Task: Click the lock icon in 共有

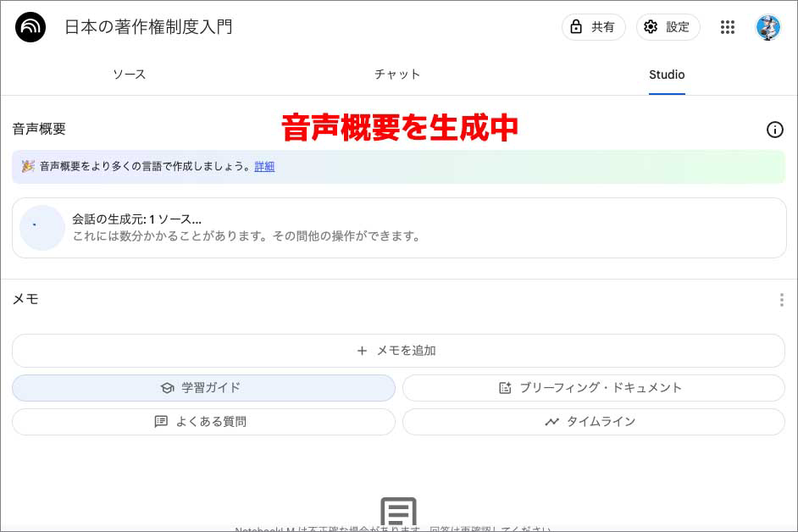Action: [576, 27]
